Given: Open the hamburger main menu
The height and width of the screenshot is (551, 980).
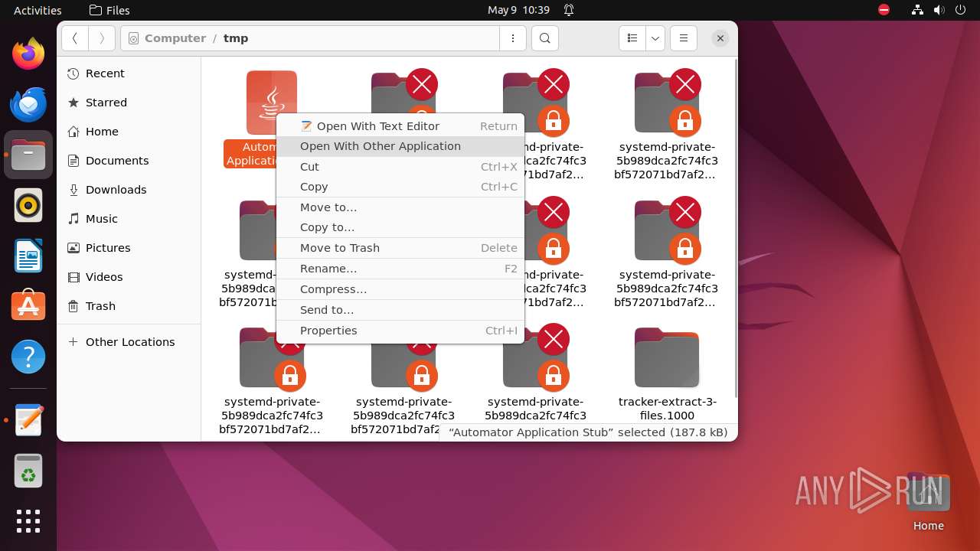Looking at the screenshot, I should [x=684, y=38].
